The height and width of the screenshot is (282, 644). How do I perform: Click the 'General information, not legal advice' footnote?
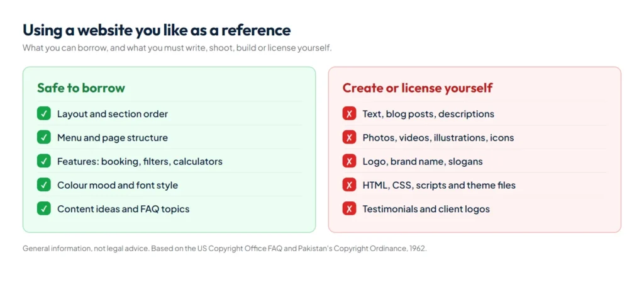(x=225, y=249)
